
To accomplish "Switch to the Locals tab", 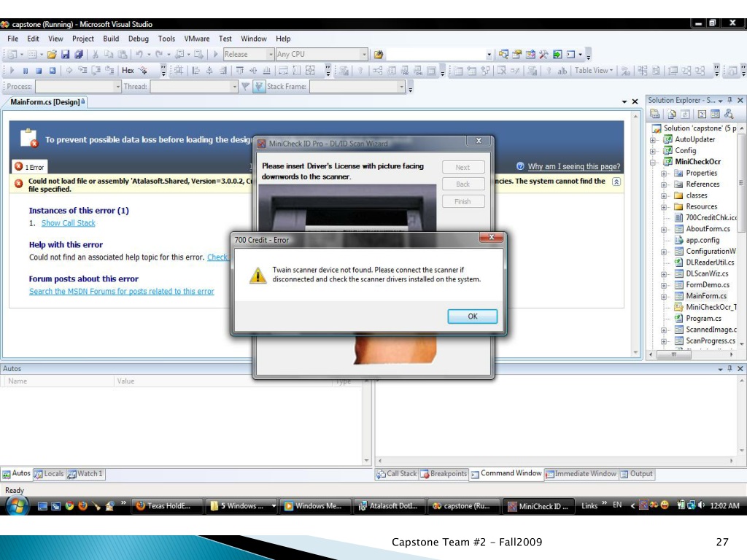I will point(49,474).
